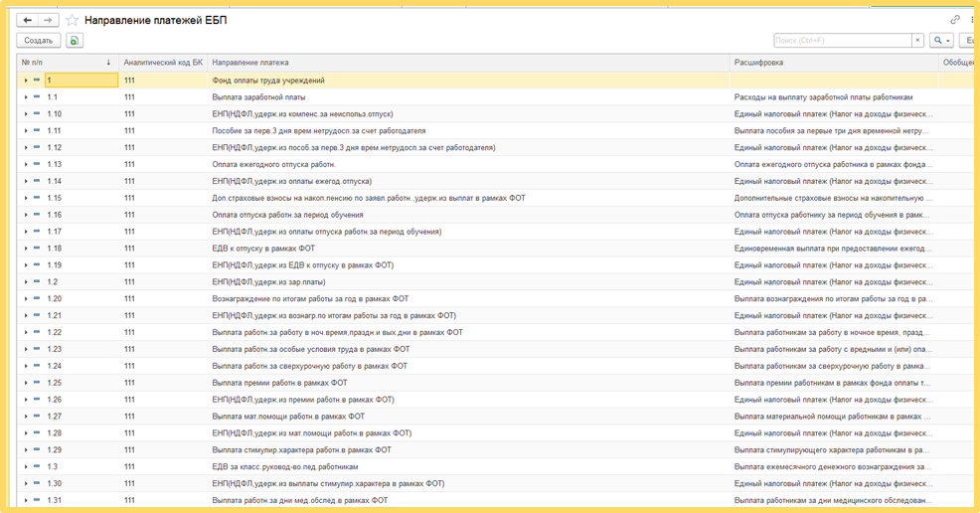Click 'Выплата пособия за первые три дня' description

832,131
